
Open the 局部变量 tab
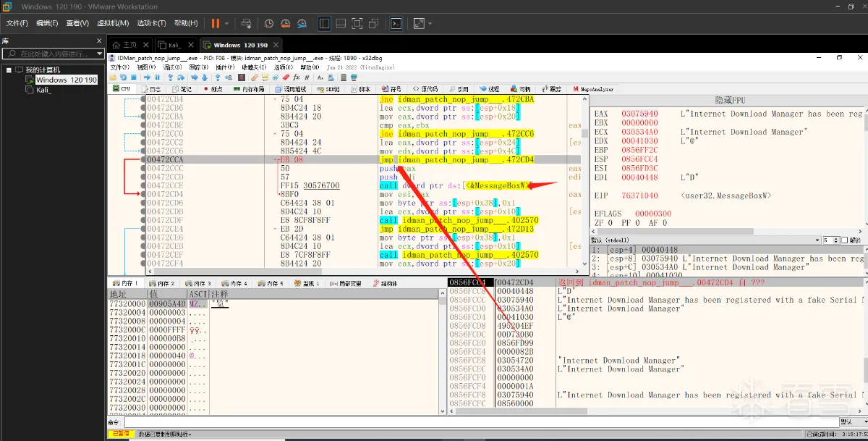pyautogui.click(x=346, y=283)
